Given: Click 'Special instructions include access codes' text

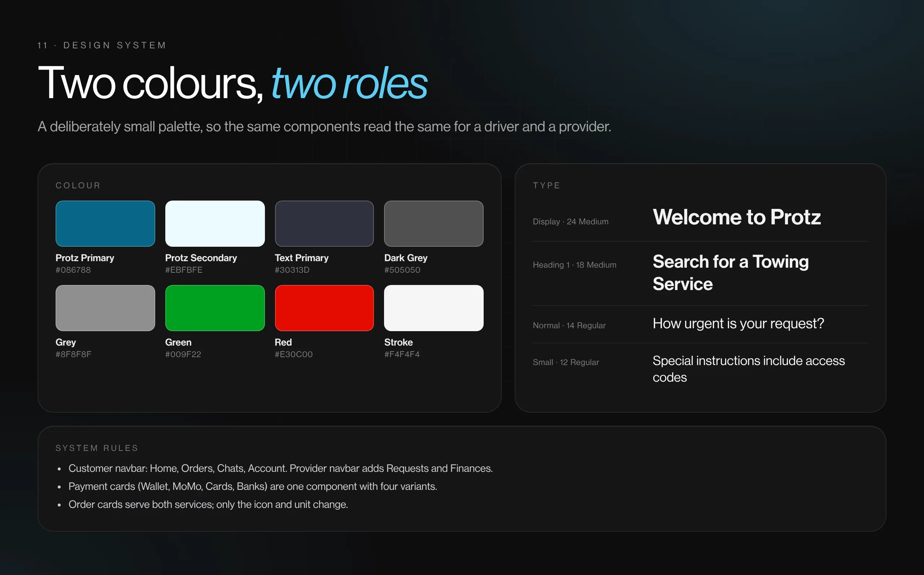Looking at the screenshot, I should click(x=749, y=369).
